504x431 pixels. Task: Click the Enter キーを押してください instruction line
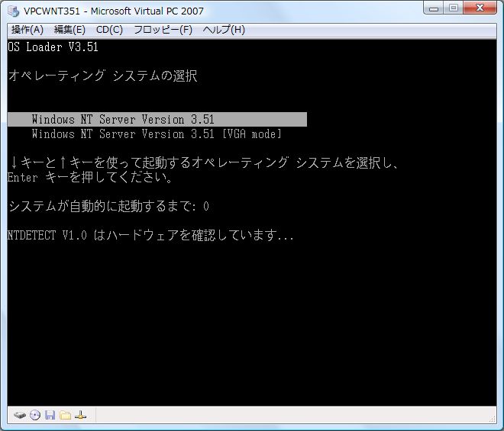pos(90,177)
